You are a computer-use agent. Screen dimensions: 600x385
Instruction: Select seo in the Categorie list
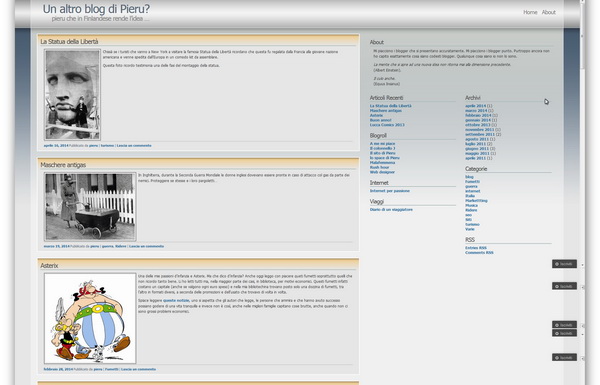[x=468, y=215]
